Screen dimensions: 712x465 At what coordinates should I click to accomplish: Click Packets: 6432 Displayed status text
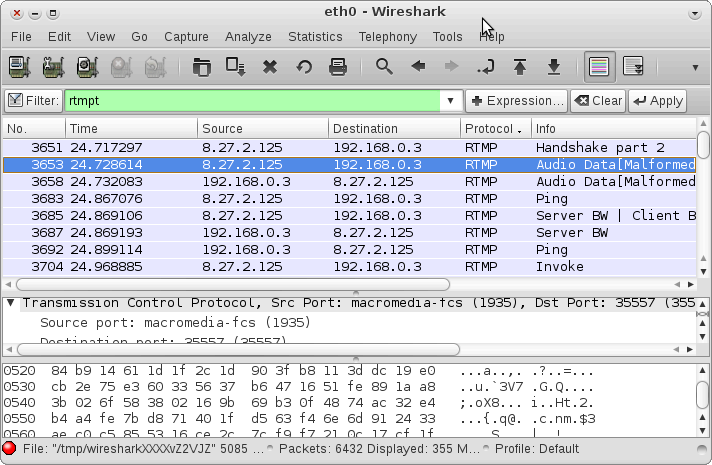click(379, 449)
